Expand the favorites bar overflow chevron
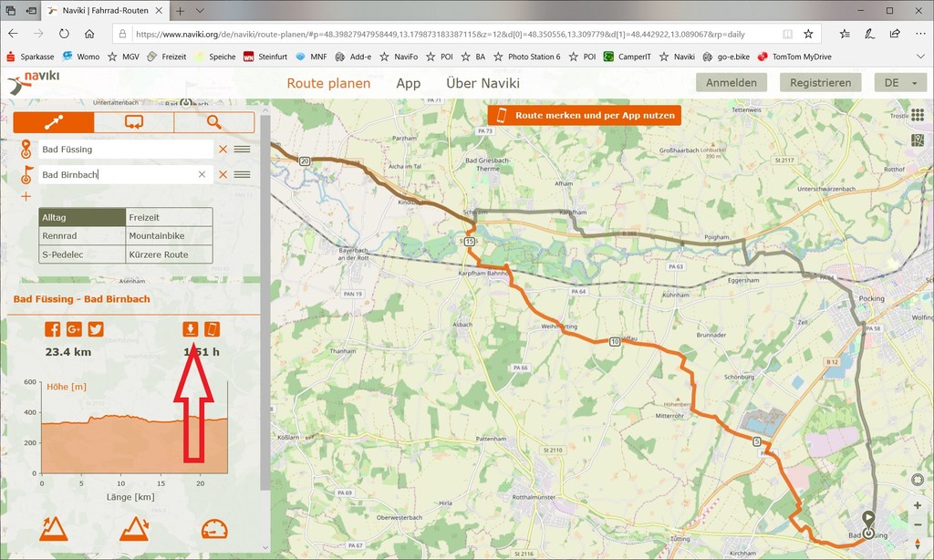Viewport: 934px width, 560px height. [x=920, y=57]
